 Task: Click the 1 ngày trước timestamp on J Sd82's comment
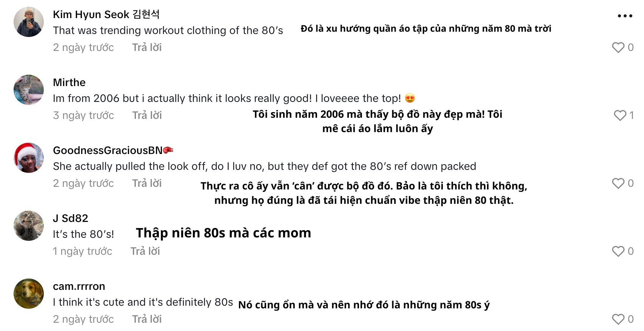point(82,251)
